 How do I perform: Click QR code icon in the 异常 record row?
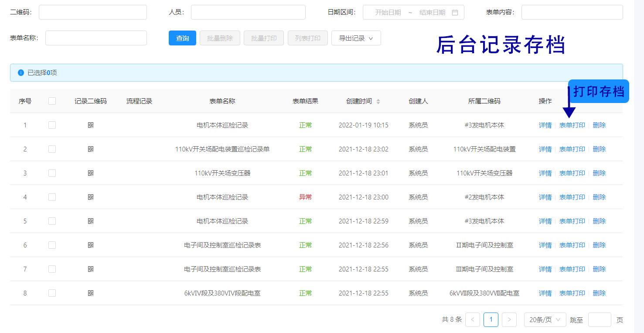pos(91,197)
